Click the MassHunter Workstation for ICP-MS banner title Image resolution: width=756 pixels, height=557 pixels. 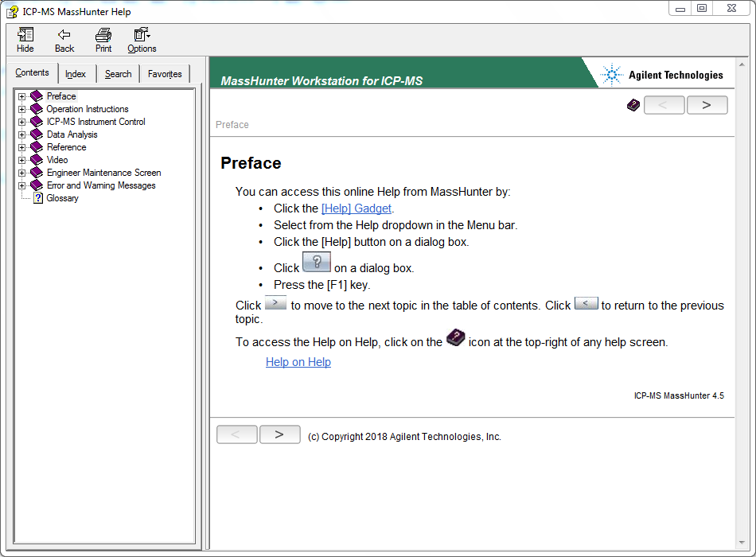[321, 80]
